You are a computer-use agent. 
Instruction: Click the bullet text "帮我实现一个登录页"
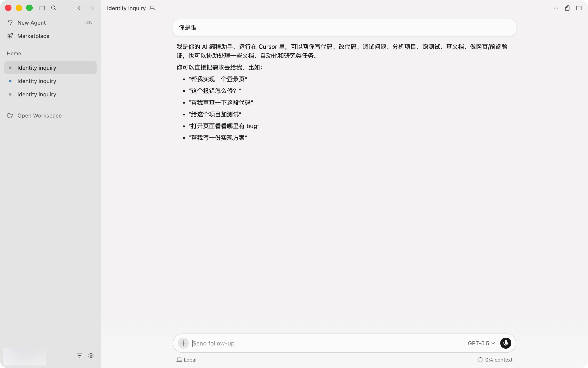218,79
